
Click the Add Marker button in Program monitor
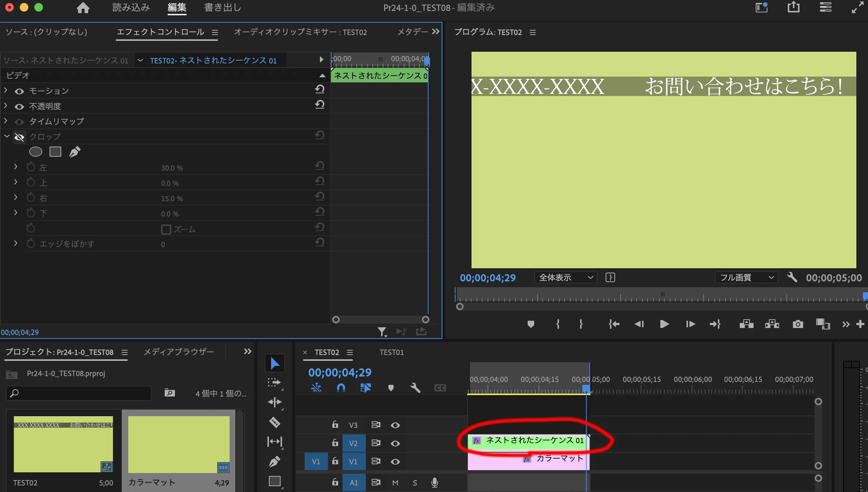pos(531,324)
